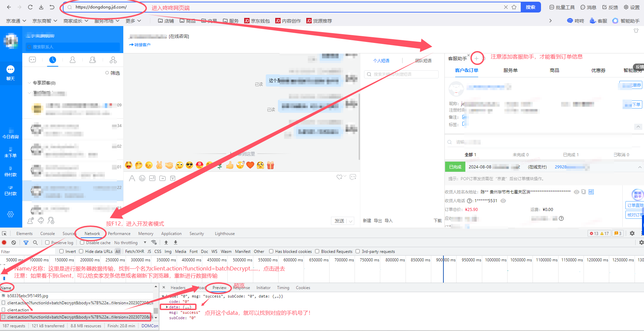Click the gift box emoji

(x=271, y=165)
